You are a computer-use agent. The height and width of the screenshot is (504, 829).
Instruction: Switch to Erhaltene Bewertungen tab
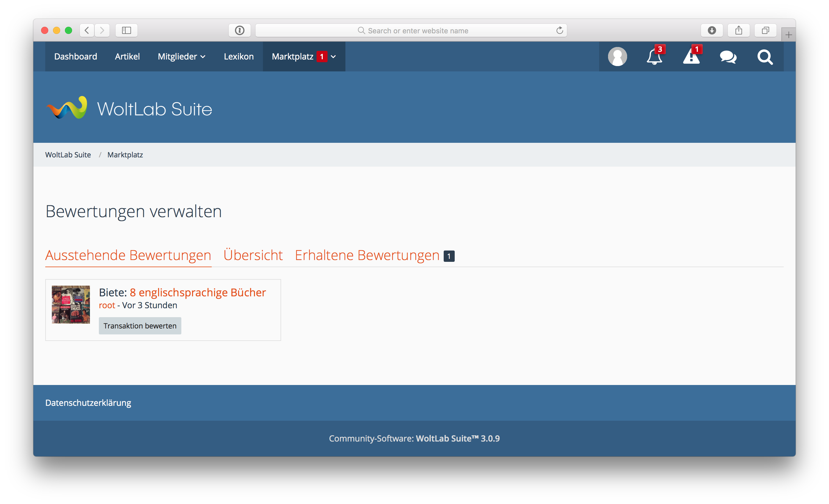click(x=367, y=255)
